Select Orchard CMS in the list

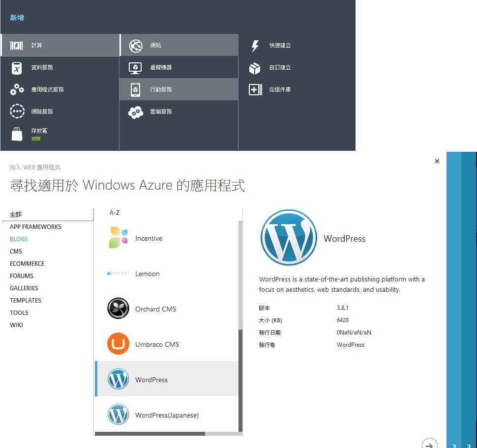click(155, 309)
